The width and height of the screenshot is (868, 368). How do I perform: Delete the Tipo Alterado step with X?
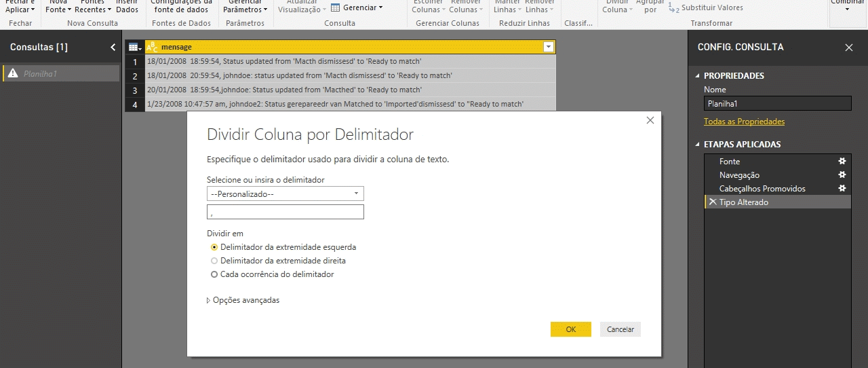click(713, 202)
